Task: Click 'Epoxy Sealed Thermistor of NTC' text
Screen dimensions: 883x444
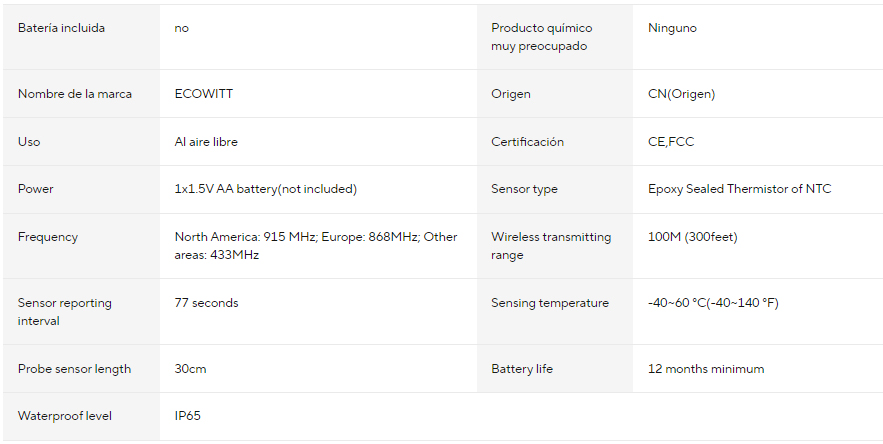Action: [x=739, y=189]
